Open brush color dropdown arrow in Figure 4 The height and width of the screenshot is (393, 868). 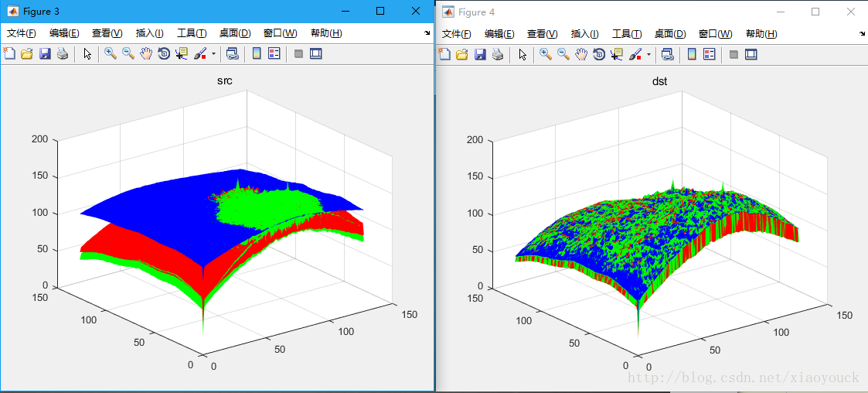tap(648, 54)
